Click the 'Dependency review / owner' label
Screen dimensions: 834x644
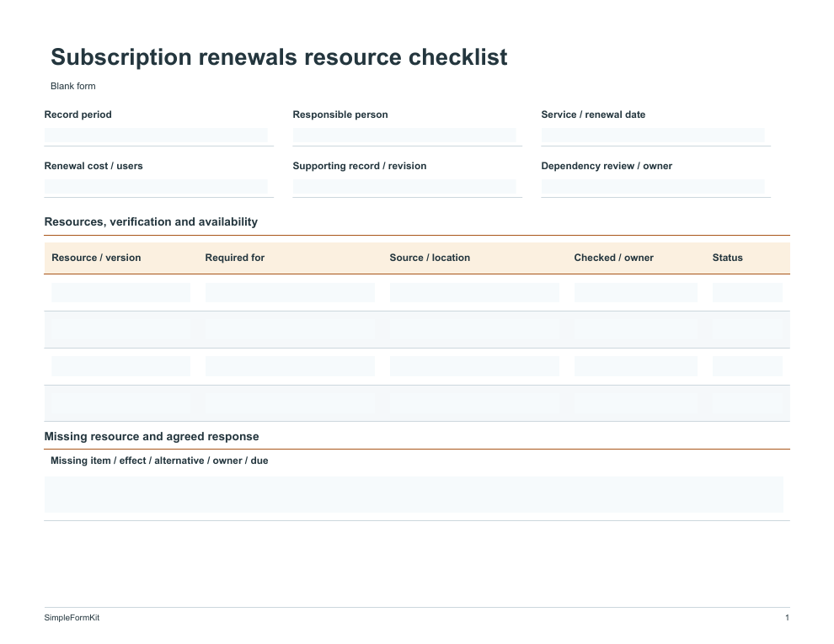(x=607, y=166)
